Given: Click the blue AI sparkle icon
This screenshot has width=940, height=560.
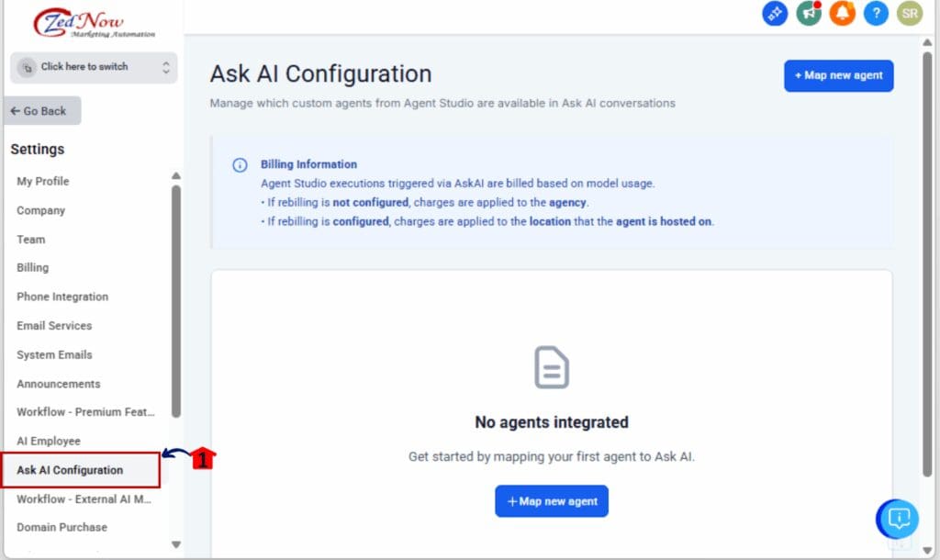Looking at the screenshot, I should coord(774,14).
